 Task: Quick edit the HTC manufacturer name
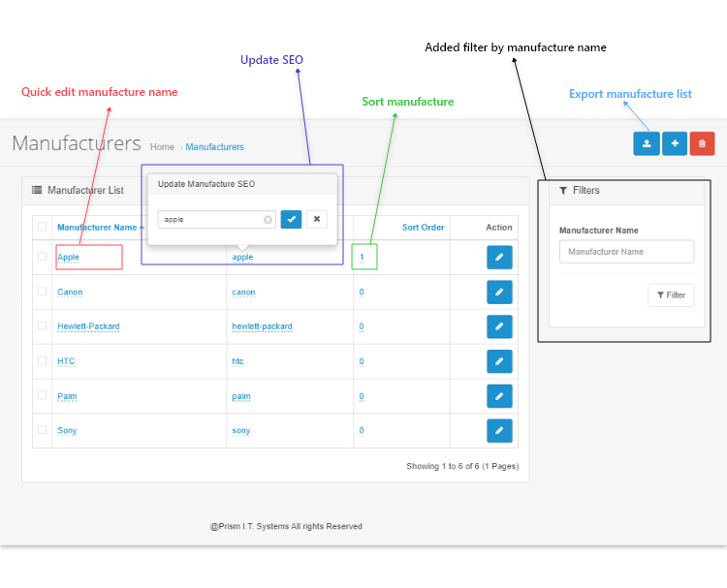66,361
